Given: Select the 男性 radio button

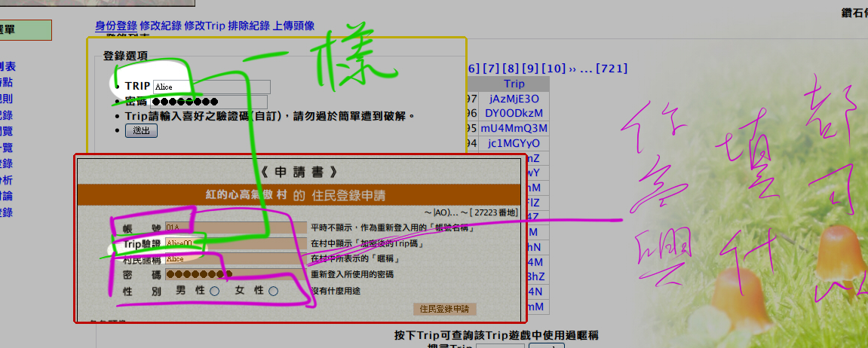Looking at the screenshot, I should click(x=214, y=291).
